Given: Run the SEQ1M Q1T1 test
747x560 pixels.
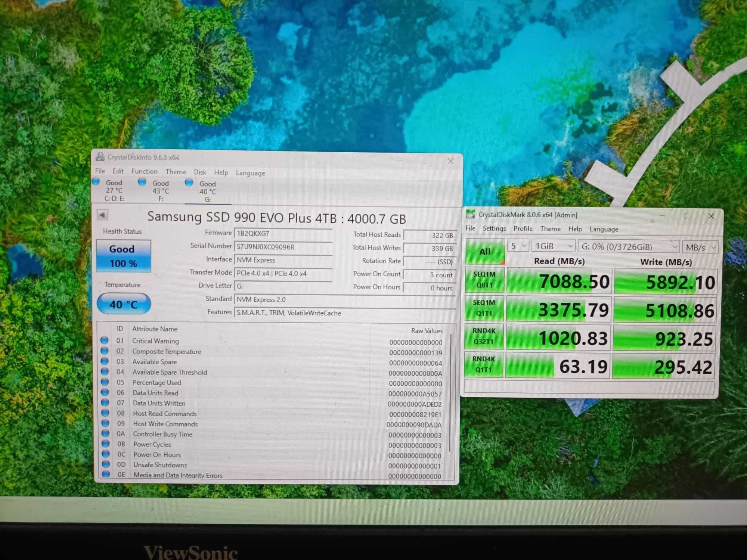Looking at the screenshot, I should [x=484, y=308].
